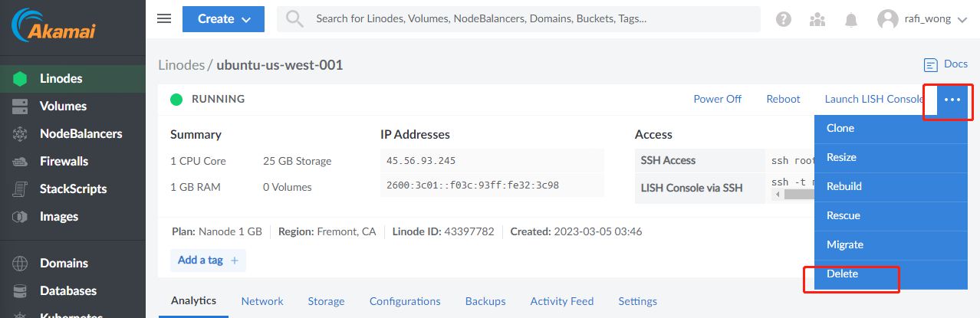
Task: Click the Docs document icon
Action: point(931,65)
